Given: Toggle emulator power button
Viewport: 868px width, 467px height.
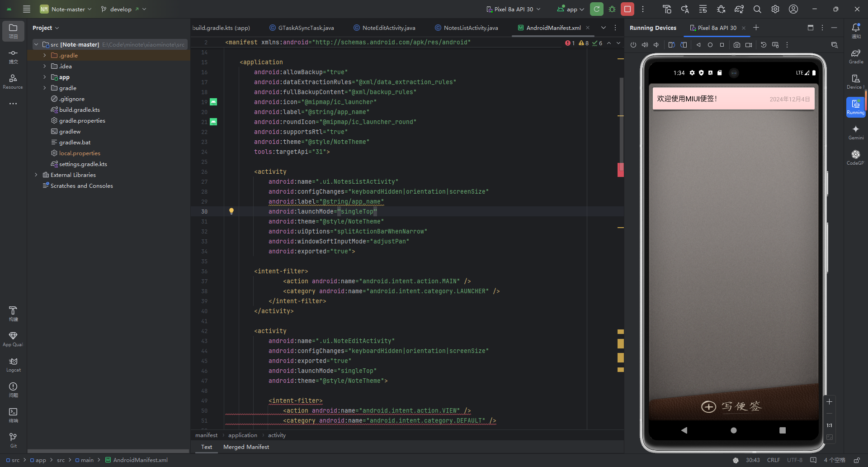Looking at the screenshot, I should coord(633,45).
